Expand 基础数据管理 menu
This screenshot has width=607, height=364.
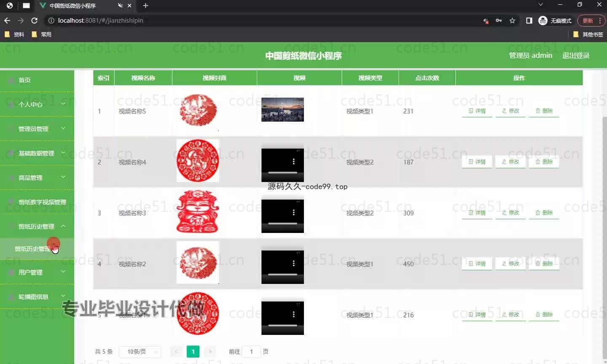pyautogui.click(x=37, y=153)
